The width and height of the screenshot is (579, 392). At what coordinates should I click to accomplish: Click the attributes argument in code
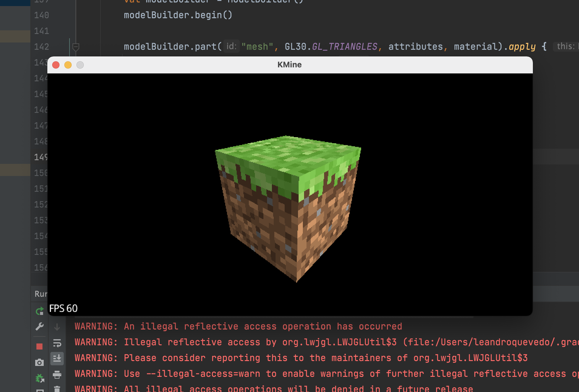tap(415, 46)
